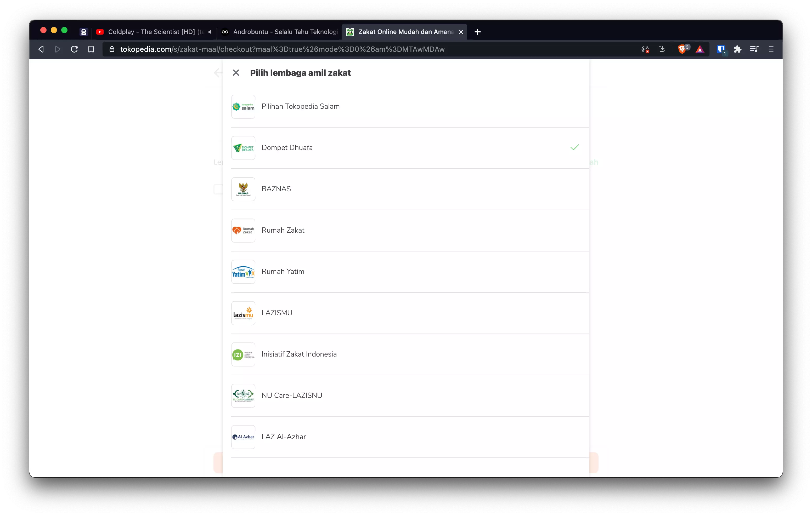The height and width of the screenshot is (516, 812).
Task: Click the LAZISMU sunburst logo
Action: [243, 313]
